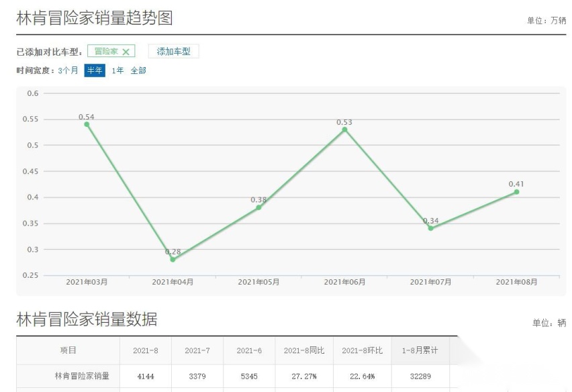Select the 3个月 time range
Viewport: 572px width, 392px height.
coord(68,70)
